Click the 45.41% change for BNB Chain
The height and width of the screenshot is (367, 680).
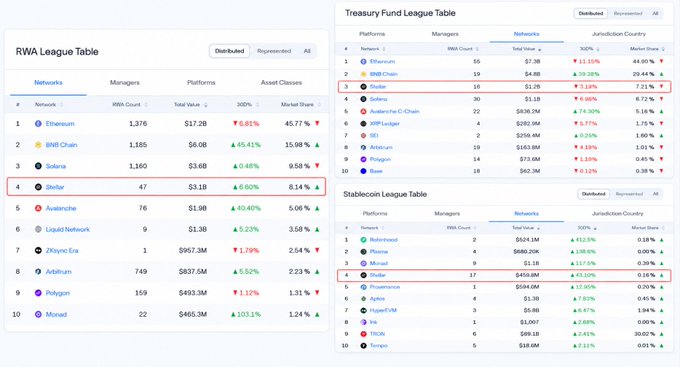[x=245, y=145]
